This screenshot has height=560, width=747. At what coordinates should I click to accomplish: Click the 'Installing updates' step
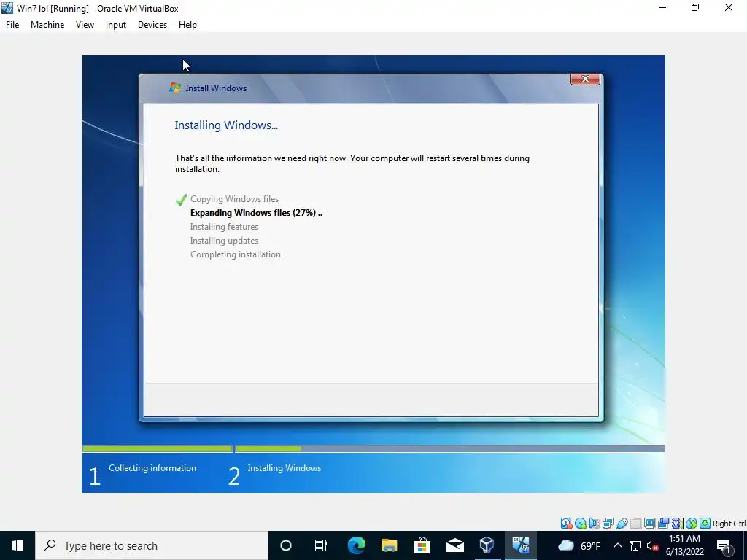pos(224,241)
